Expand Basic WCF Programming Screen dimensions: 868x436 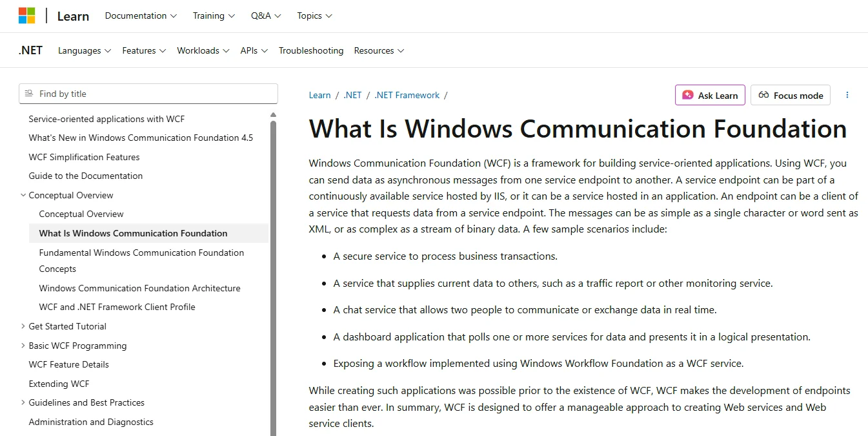(23, 346)
